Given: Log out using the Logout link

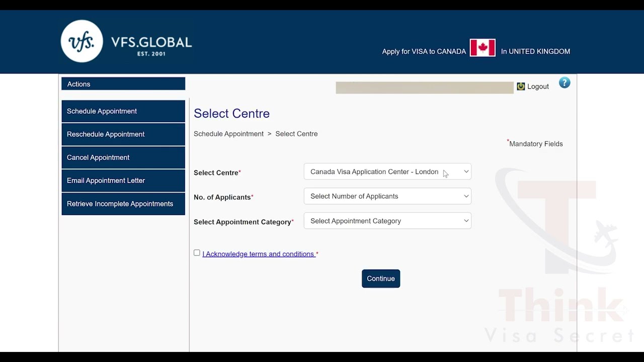Looking at the screenshot, I should pos(538,86).
